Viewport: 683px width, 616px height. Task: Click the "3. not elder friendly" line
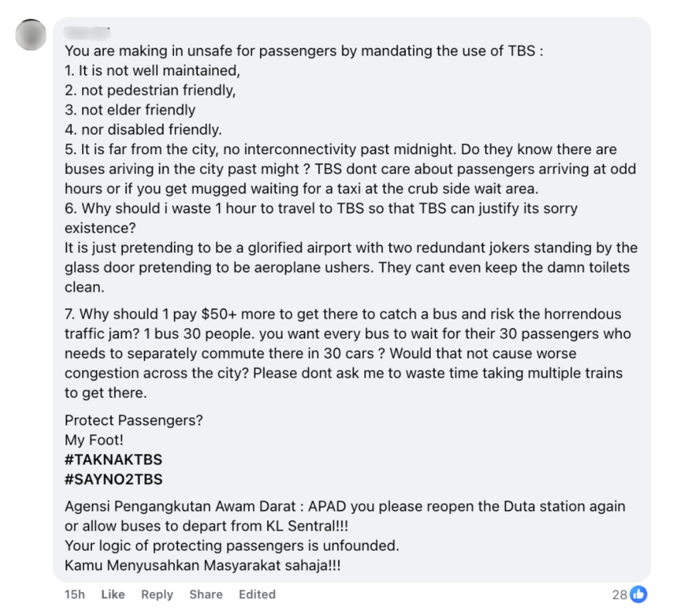(x=130, y=110)
